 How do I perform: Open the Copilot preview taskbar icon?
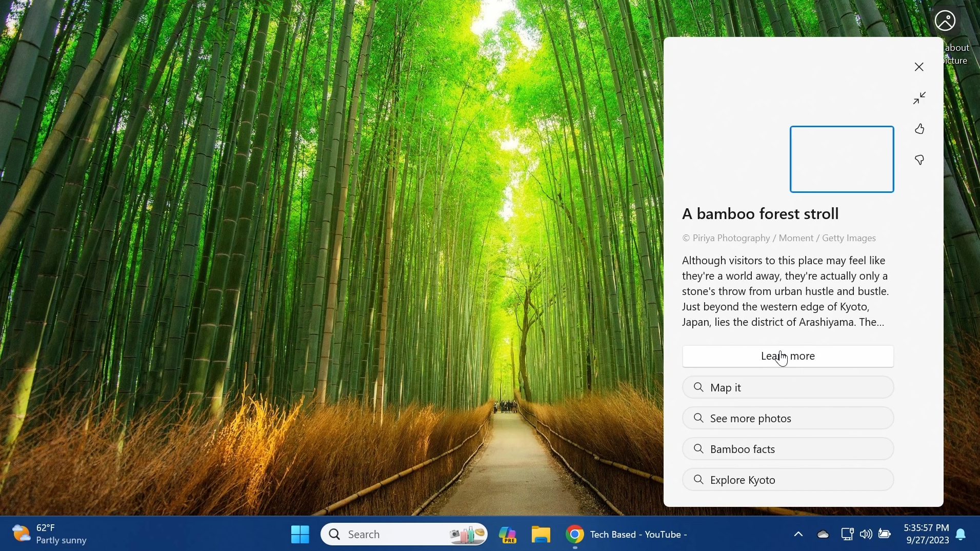pyautogui.click(x=508, y=534)
